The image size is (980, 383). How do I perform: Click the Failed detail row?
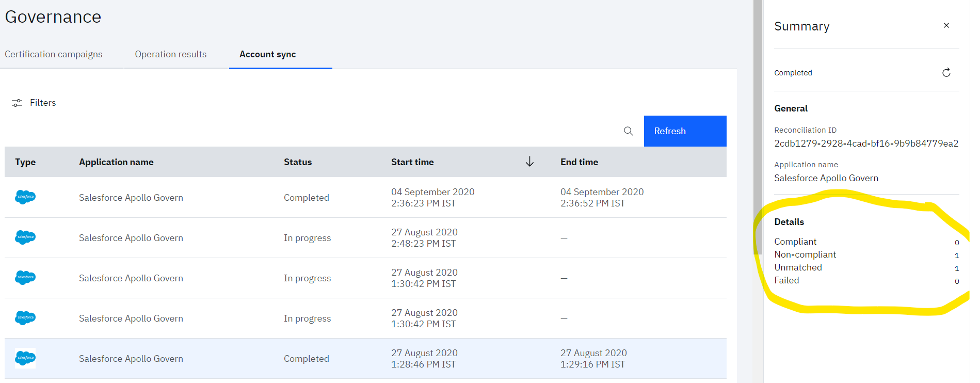click(866, 280)
